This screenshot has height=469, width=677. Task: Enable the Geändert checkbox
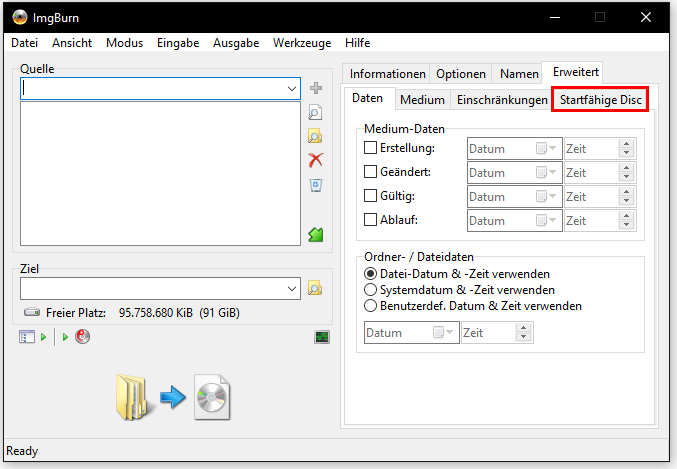pyautogui.click(x=370, y=172)
